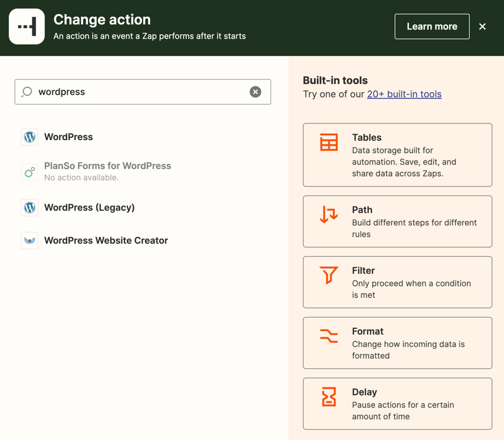This screenshot has width=504, height=440.
Task: Click 'Build different steps for different rules' text
Action: 414,228
